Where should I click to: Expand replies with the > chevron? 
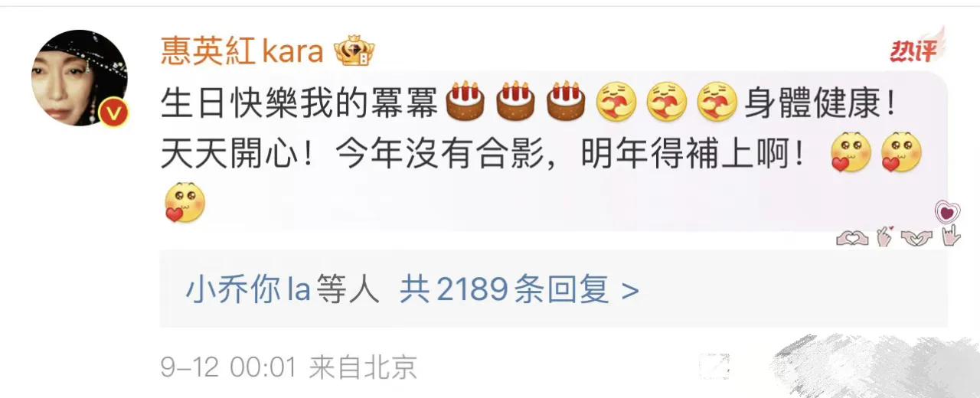point(630,292)
